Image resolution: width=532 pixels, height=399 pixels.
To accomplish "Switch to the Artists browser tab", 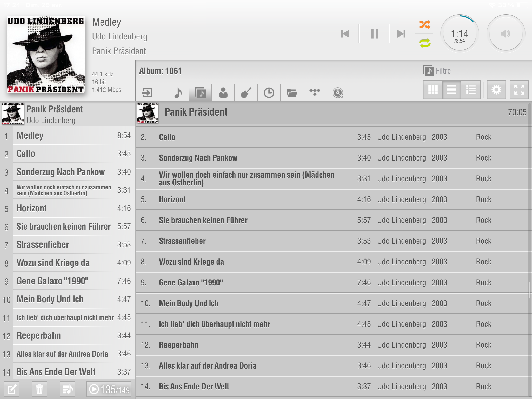I will pyautogui.click(x=223, y=92).
